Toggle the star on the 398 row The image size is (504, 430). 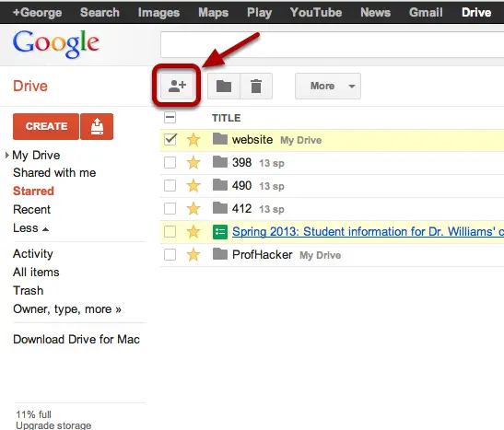193,163
